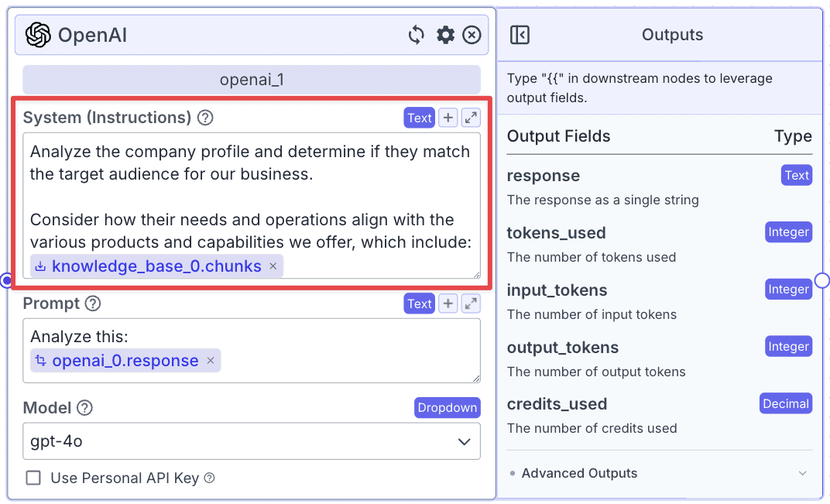Click the tokens_used output field
Image resolution: width=830 pixels, height=504 pixels.
(556, 233)
